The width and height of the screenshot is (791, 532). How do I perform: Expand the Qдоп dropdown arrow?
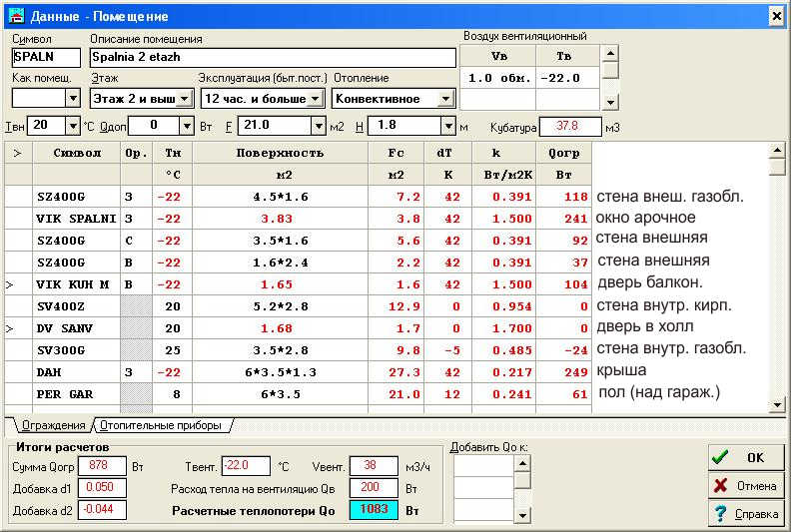pyautogui.click(x=187, y=126)
